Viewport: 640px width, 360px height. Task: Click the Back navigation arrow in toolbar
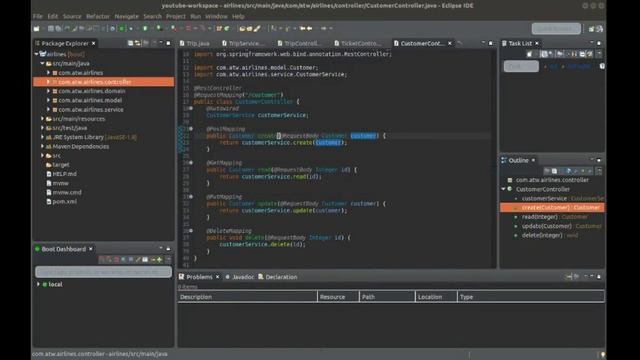(x=309, y=29)
